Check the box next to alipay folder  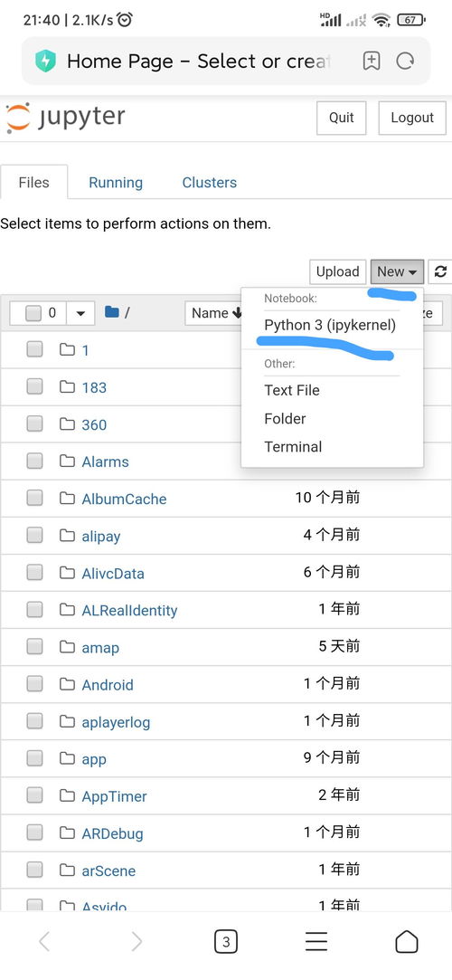pos(34,535)
